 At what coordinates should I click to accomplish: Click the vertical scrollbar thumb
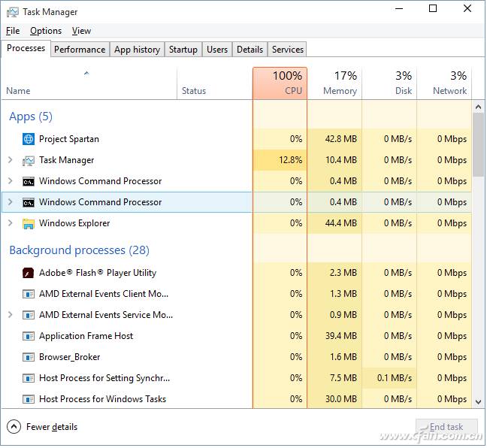[x=478, y=144]
